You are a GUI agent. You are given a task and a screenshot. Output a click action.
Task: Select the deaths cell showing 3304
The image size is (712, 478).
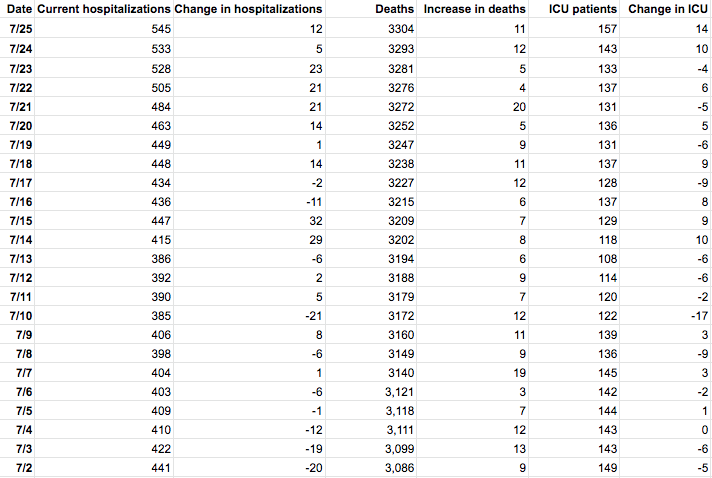pyautogui.click(x=398, y=29)
